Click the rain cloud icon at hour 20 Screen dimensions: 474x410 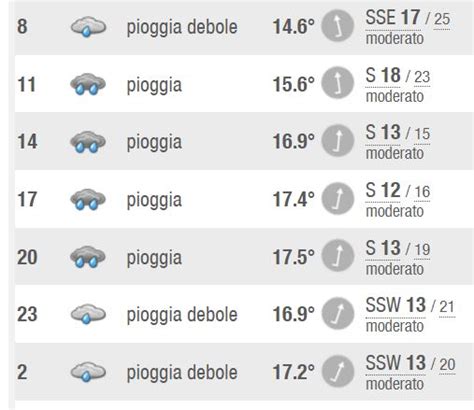tap(88, 257)
